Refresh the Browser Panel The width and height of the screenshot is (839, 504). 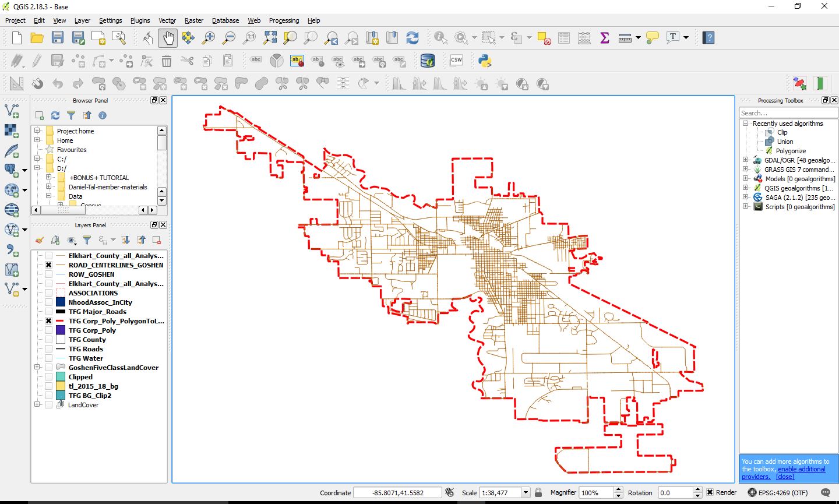click(x=55, y=115)
